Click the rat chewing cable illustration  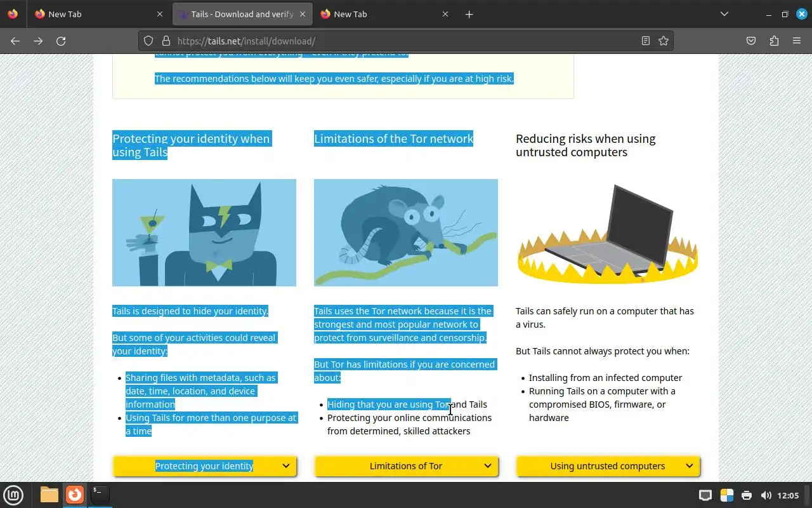point(406,232)
